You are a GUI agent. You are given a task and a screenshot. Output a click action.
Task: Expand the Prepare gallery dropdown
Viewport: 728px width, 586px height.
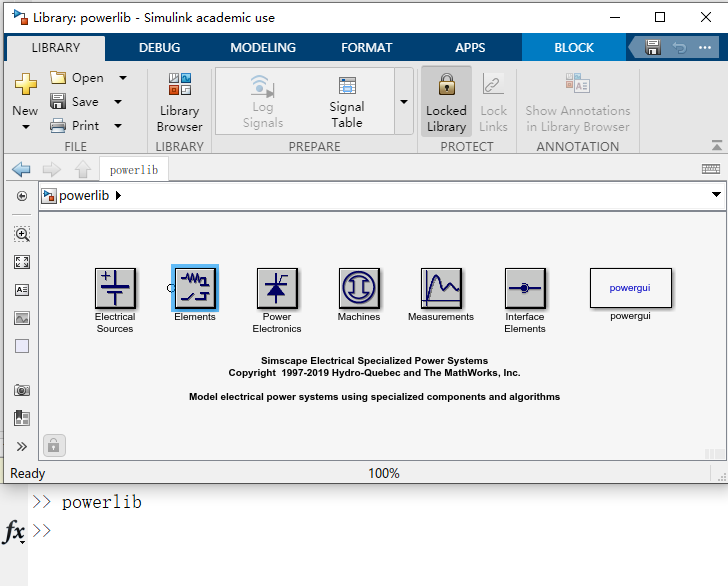[x=404, y=102]
